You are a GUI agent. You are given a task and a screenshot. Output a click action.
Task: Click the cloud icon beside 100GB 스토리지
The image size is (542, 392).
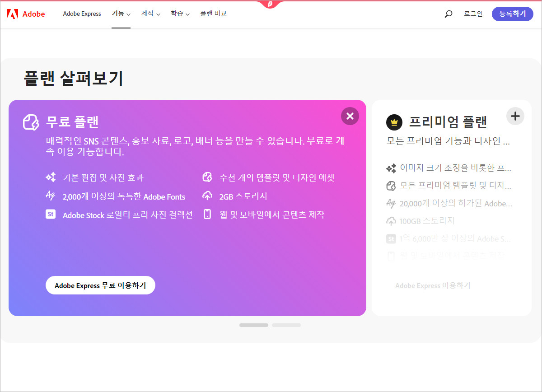pos(391,221)
